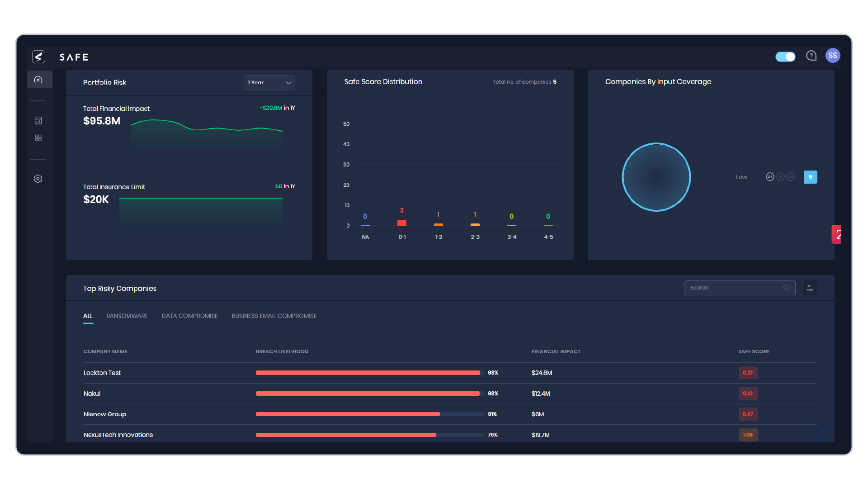Viewport: 868px width, 489px height.
Task: Click the red 0-1 bar in Safe Score Distribution
Action: click(x=402, y=223)
